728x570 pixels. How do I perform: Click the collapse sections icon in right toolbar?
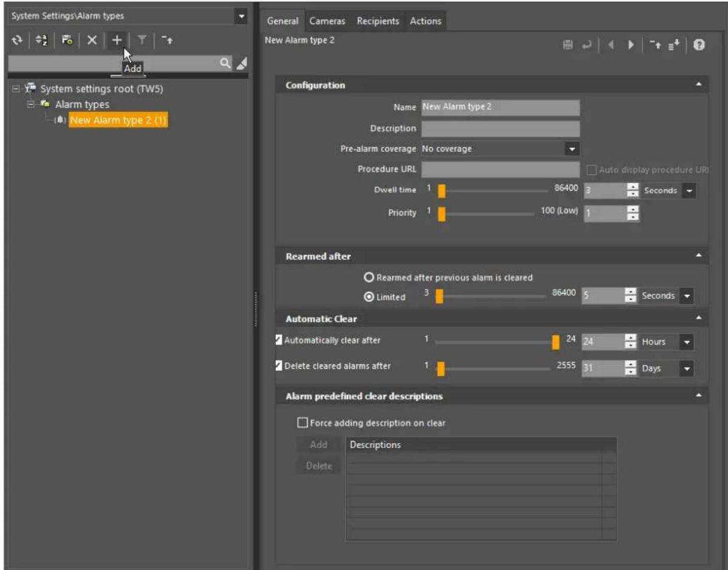coord(657,45)
